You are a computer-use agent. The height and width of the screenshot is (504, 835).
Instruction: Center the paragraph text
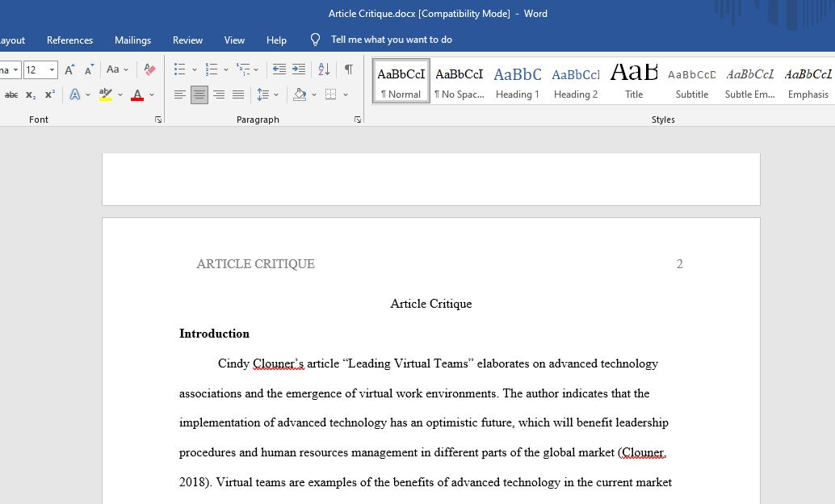click(x=199, y=94)
